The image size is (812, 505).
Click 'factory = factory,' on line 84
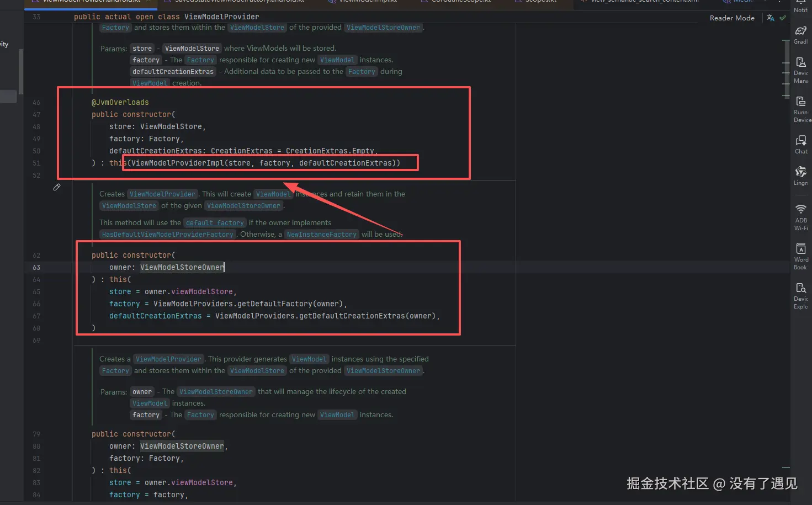tap(148, 495)
